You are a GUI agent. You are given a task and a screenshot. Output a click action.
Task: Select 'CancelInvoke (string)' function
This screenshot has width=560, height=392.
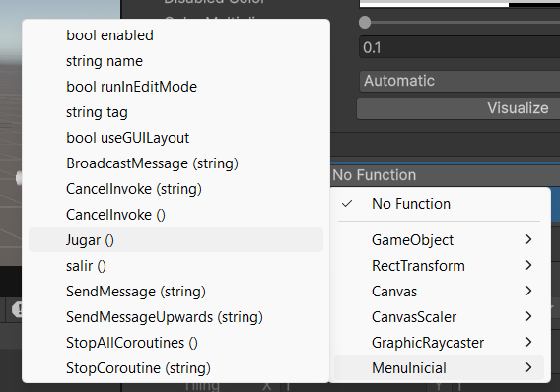(175, 189)
